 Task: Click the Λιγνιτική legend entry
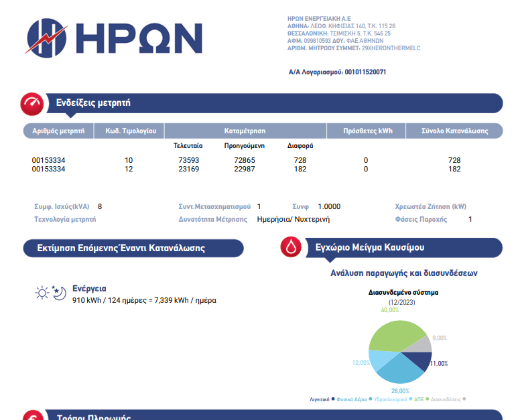pyautogui.click(x=322, y=399)
